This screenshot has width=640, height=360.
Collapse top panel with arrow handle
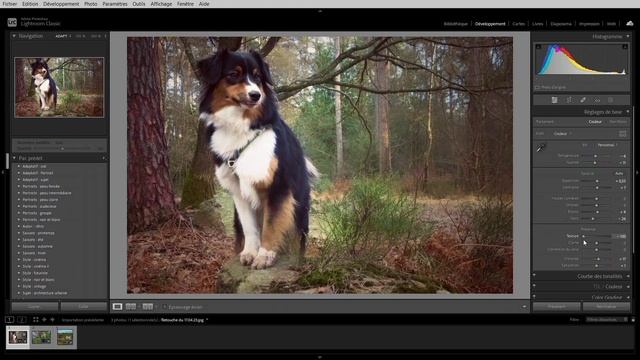click(x=320, y=11)
